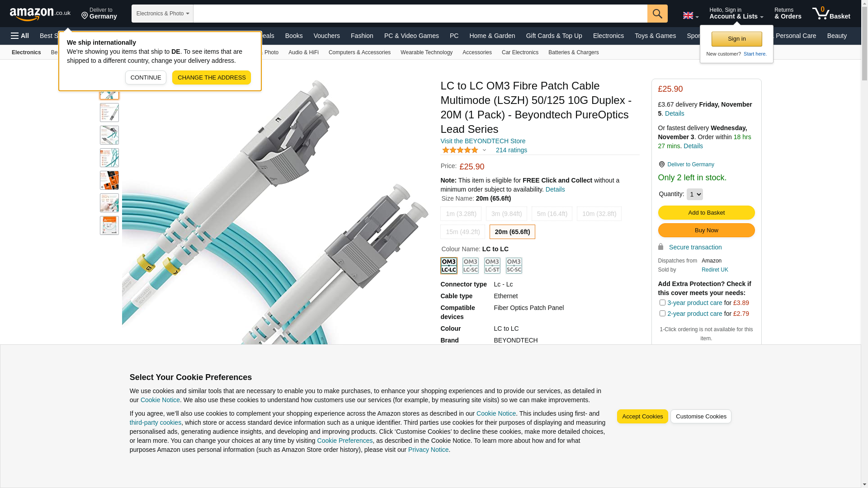
Task: Expand the Account & Lists menu
Action: pos(736,14)
